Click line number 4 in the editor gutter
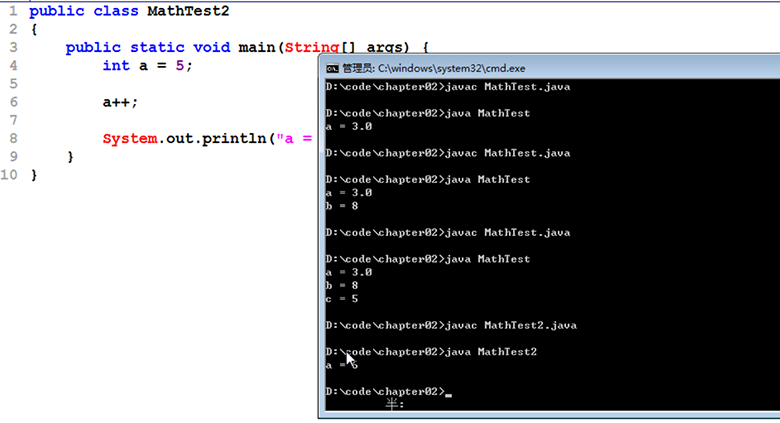780x423 pixels. 12,65
